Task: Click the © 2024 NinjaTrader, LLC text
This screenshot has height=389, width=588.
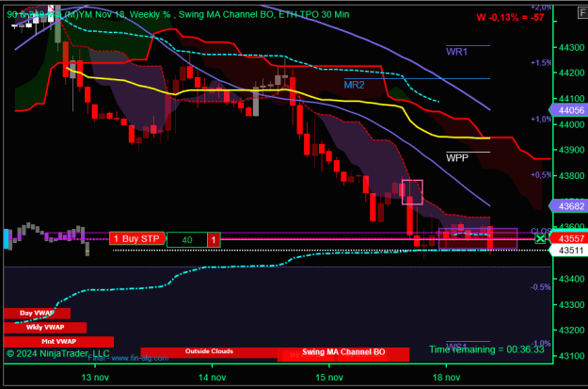Action: (58, 353)
